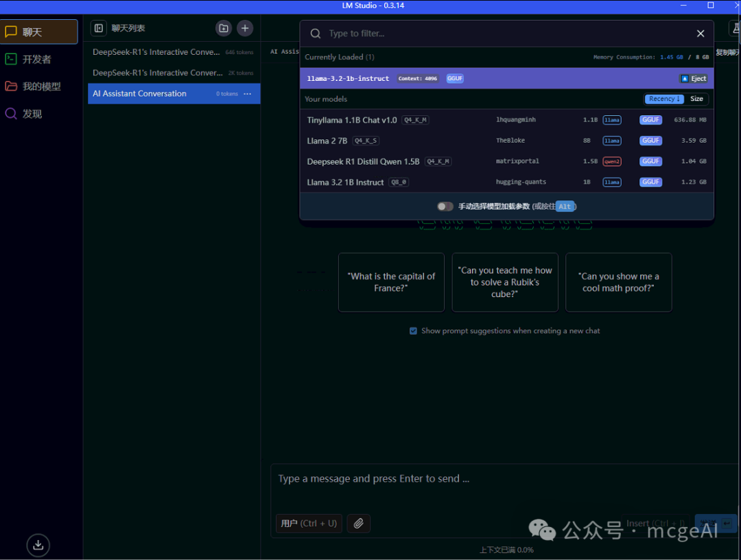Click the attach file paperclip button
The width and height of the screenshot is (741, 560).
point(359,523)
